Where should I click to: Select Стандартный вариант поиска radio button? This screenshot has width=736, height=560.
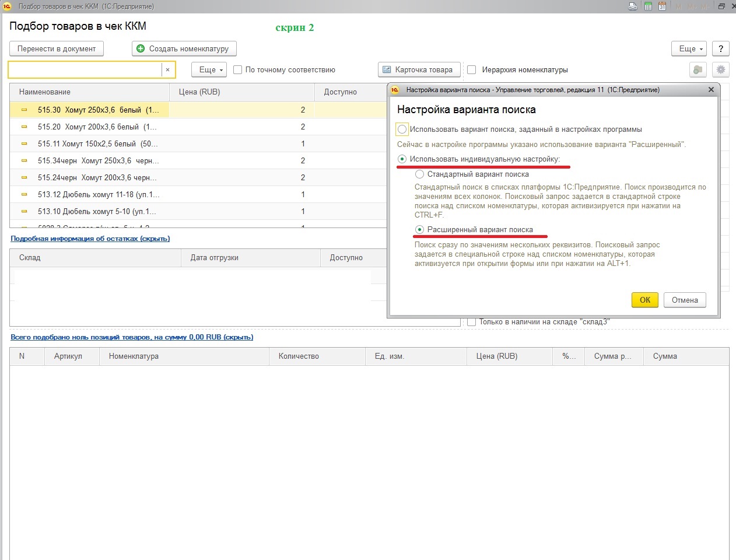coord(419,174)
